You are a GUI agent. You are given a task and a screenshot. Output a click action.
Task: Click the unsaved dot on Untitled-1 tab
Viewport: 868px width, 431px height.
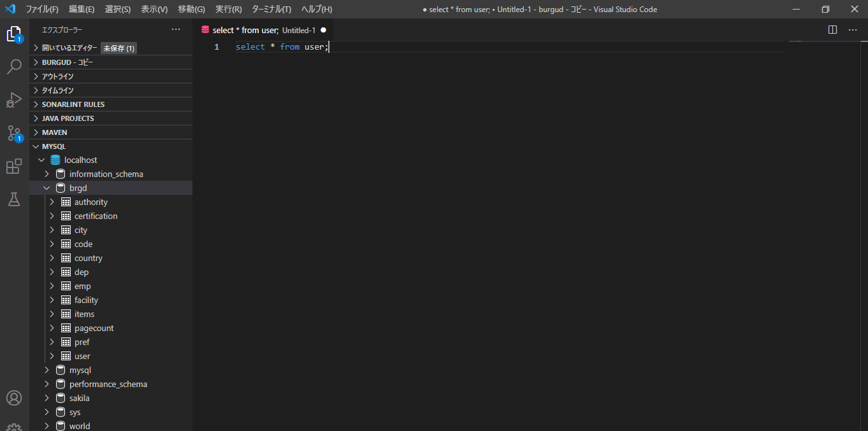(323, 30)
